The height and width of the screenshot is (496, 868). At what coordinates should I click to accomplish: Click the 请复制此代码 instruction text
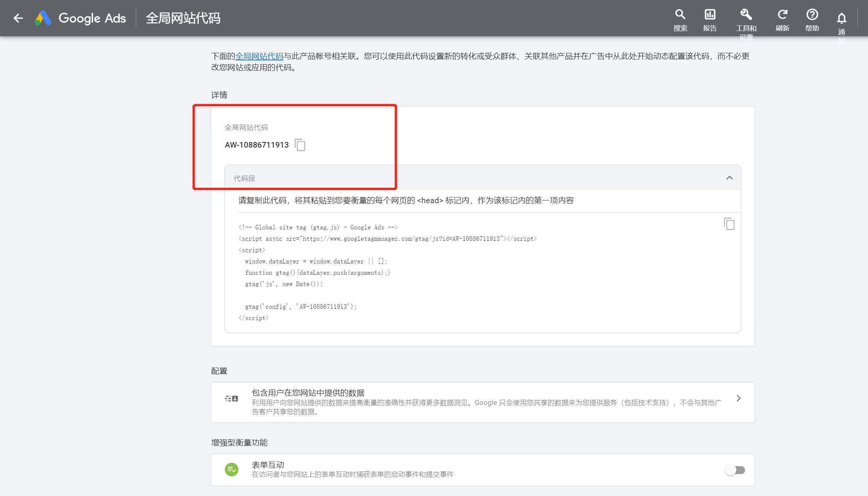coord(406,200)
